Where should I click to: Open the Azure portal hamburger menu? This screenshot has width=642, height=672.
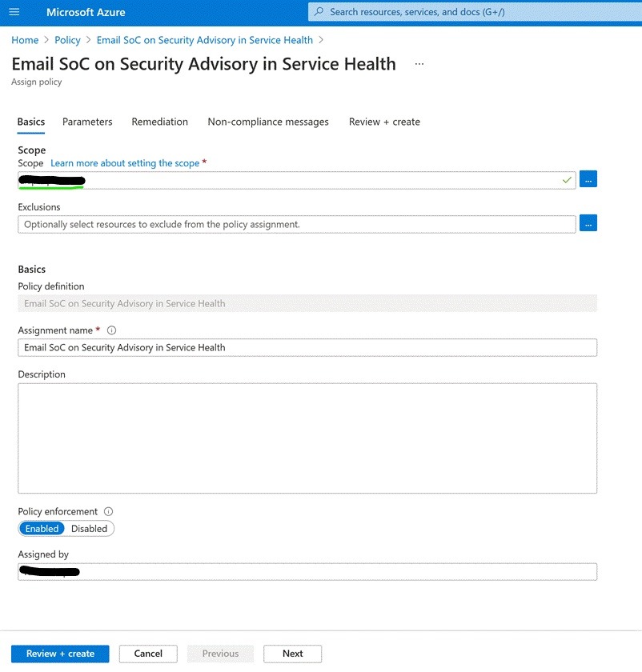[x=14, y=12]
